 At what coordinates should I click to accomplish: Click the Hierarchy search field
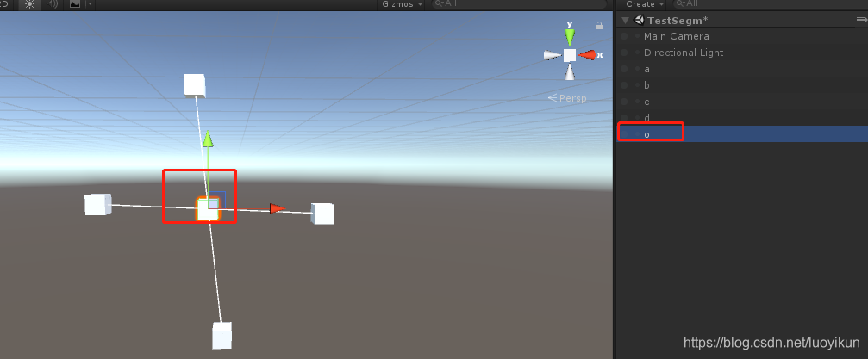click(770, 3)
